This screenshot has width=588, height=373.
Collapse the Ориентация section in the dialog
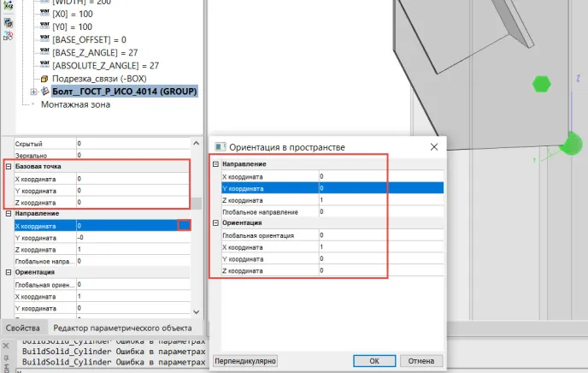pos(215,222)
